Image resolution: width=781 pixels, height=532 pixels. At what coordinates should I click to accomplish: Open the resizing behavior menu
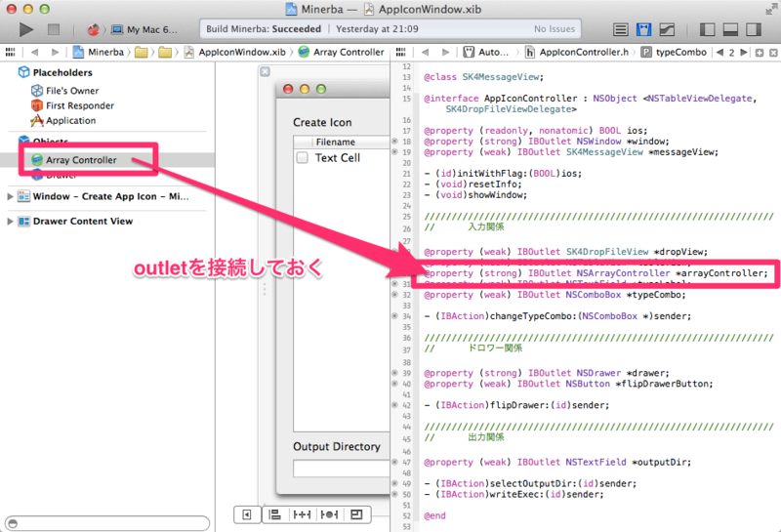[356, 514]
